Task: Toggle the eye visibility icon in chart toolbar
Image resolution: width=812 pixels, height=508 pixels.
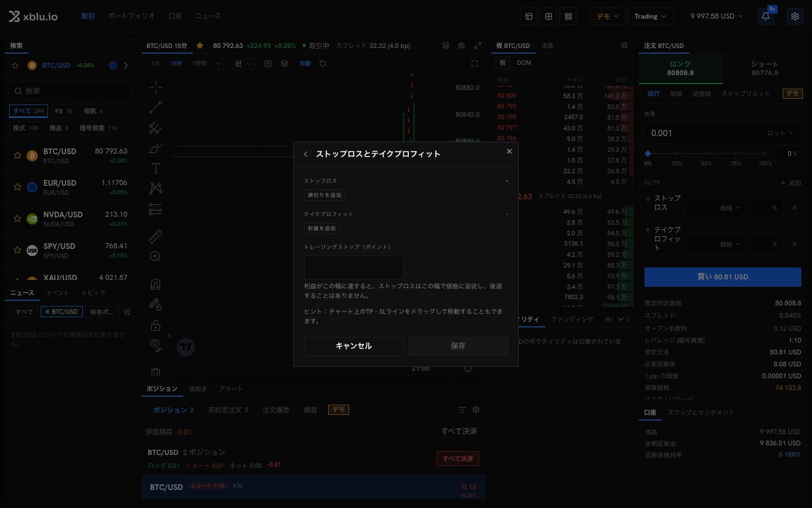Action: [156, 345]
